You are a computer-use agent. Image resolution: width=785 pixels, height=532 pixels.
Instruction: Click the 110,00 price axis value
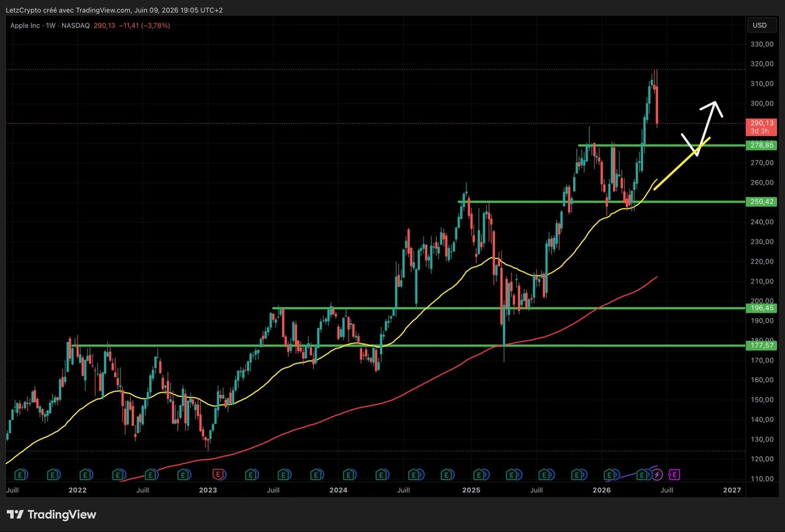point(762,479)
